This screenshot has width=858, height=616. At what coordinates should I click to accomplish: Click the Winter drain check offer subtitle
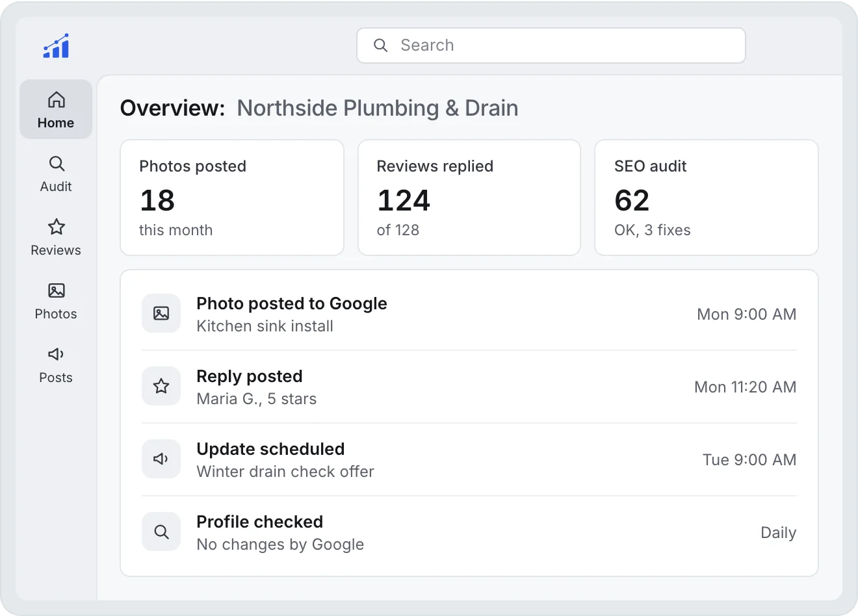(285, 472)
